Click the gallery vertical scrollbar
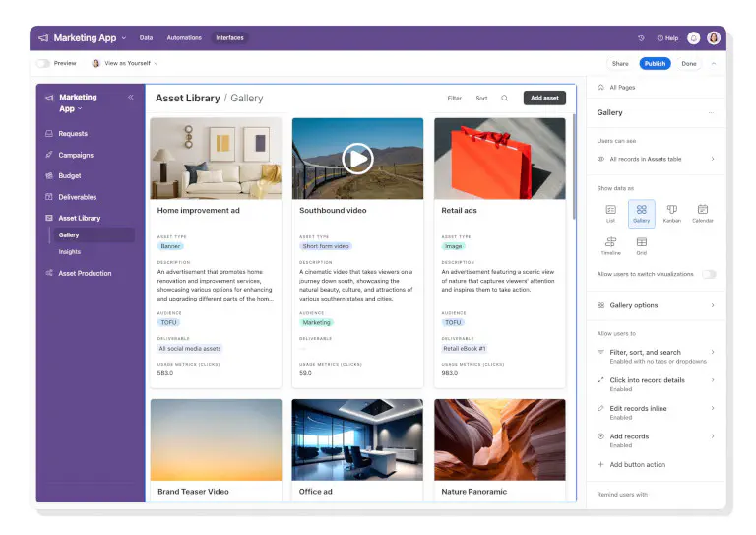 click(x=574, y=167)
